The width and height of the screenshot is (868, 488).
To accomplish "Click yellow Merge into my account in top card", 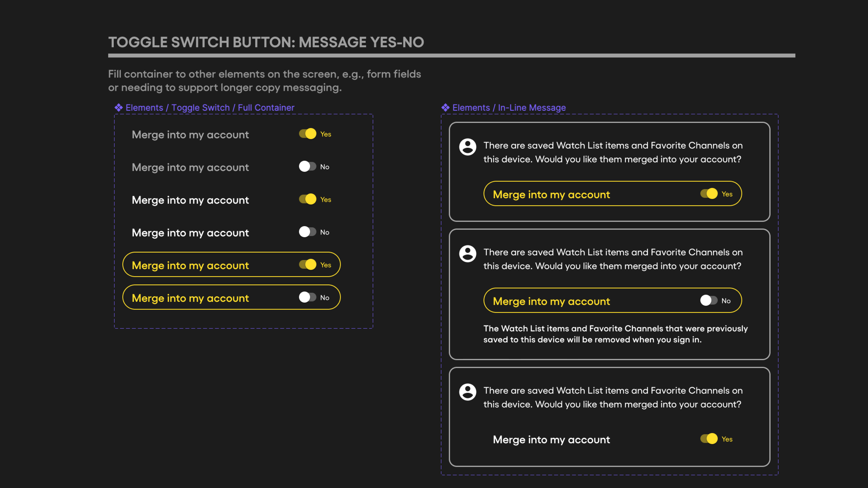I will pyautogui.click(x=551, y=194).
